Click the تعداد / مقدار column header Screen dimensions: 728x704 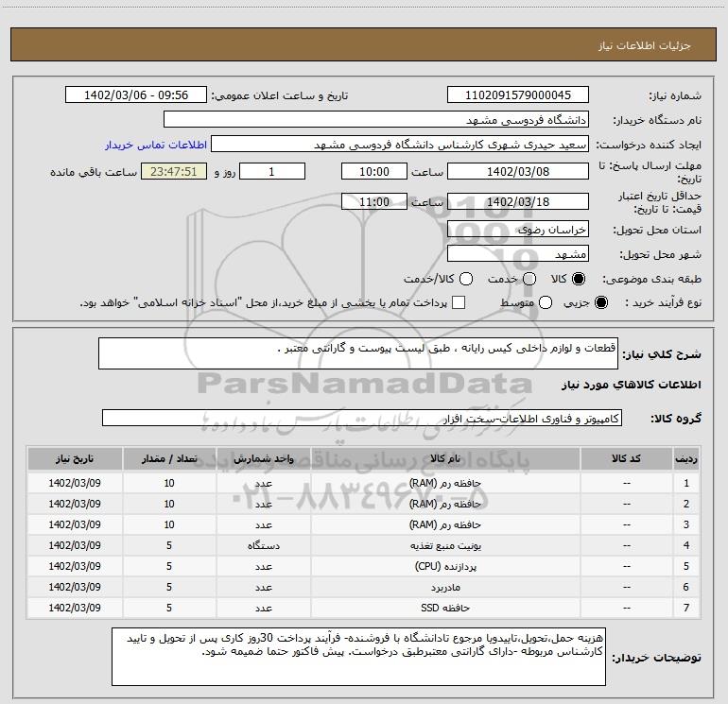coord(169,459)
